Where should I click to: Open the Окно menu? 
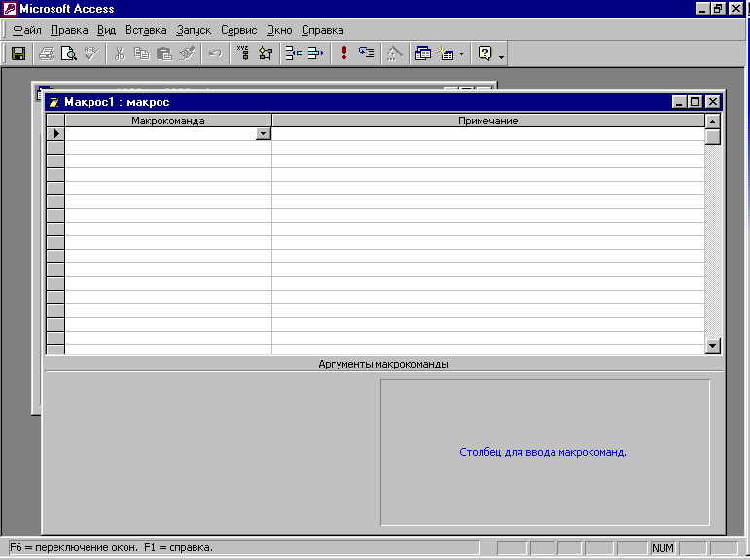[x=279, y=30]
